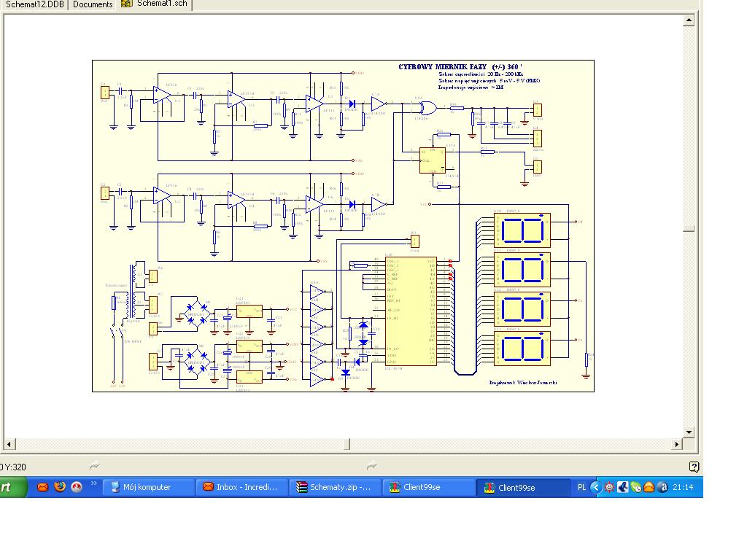Click the horizontal scrollbar left arrow
747x560 pixels.
(10, 444)
